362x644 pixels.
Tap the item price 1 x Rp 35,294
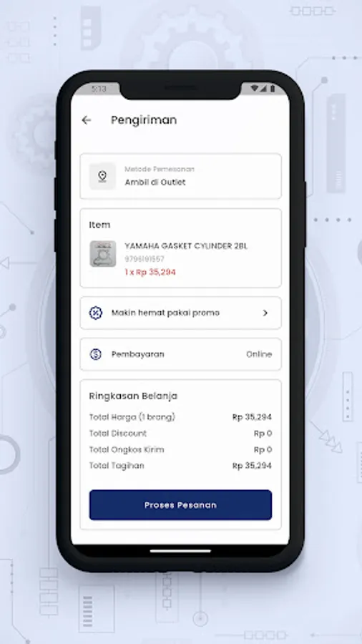pyautogui.click(x=150, y=273)
